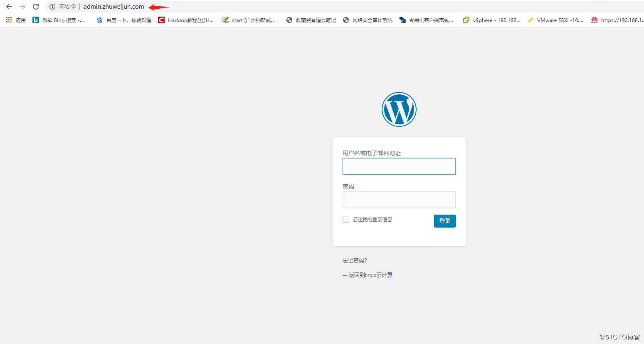644x344 pixels.
Task: Click the Bing icon in bookmarks bar
Action: (x=36, y=20)
